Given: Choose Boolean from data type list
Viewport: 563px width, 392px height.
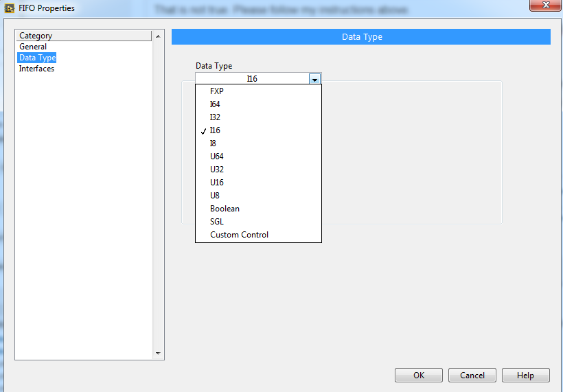Looking at the screenshot, I should click(x=258, y=209).
